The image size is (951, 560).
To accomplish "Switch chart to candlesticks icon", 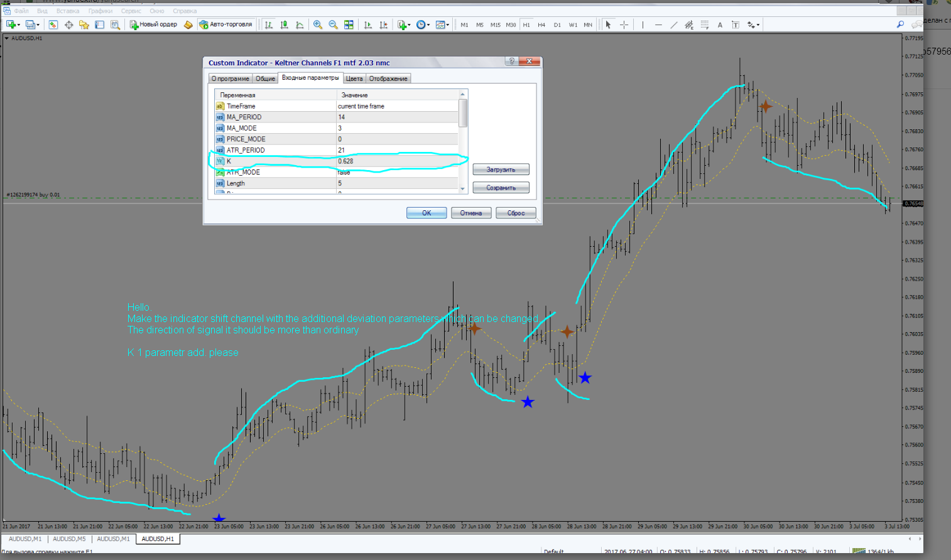I will (284, 24).
